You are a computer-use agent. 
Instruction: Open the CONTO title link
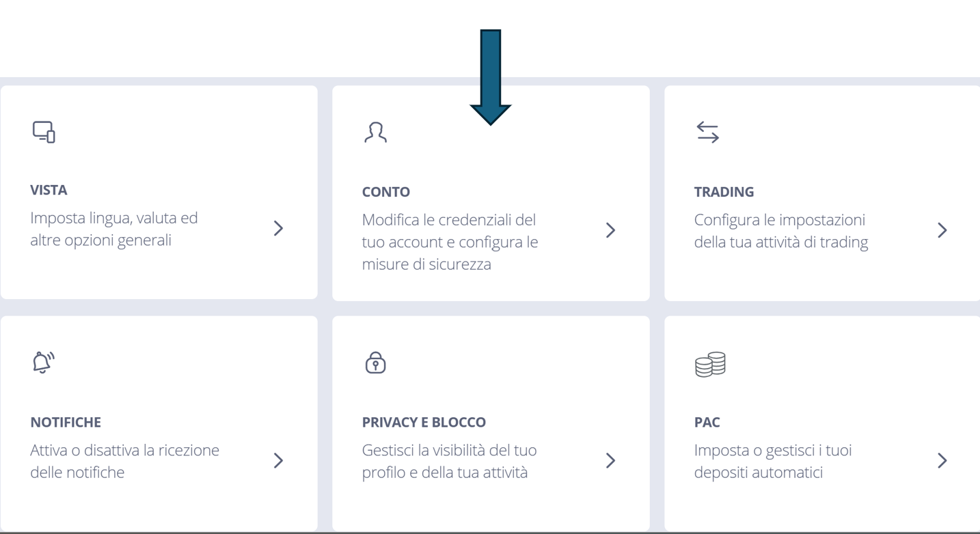[x=386, y=192]
